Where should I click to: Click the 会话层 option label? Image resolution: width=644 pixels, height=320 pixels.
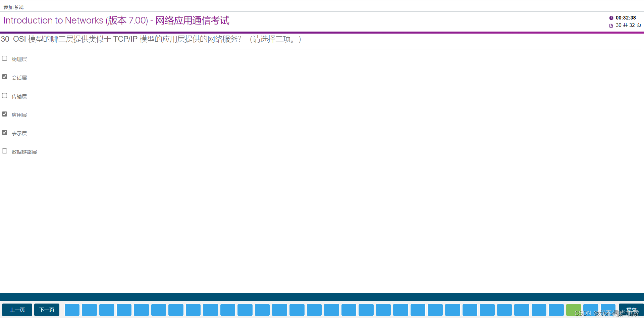tap(19, 78)
